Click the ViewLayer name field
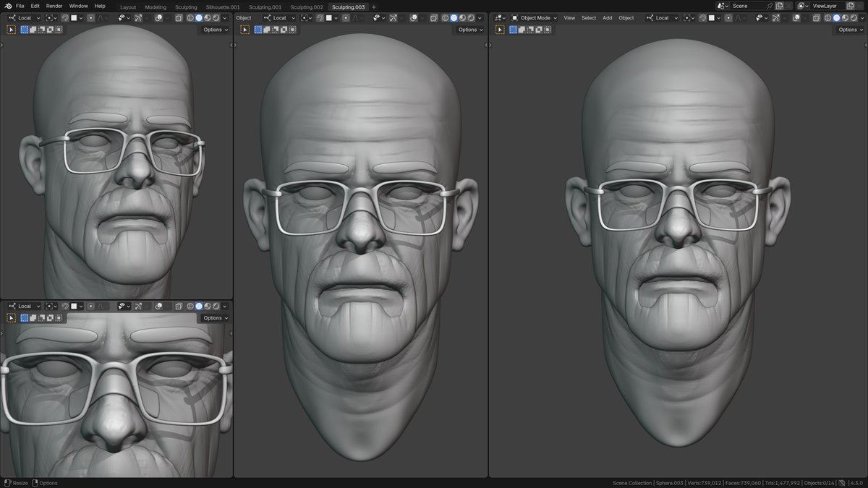This screenshot has width=868, height=488. tap(827, 6)
